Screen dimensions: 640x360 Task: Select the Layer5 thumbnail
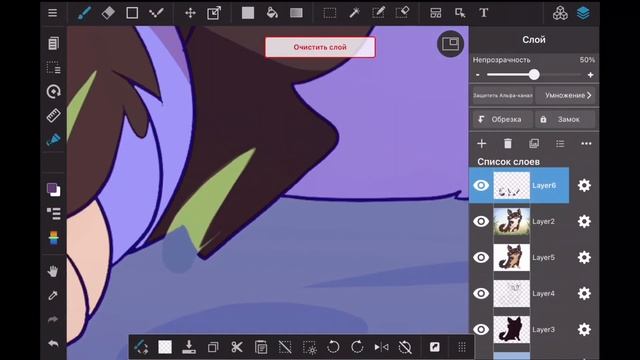[511, 257]
